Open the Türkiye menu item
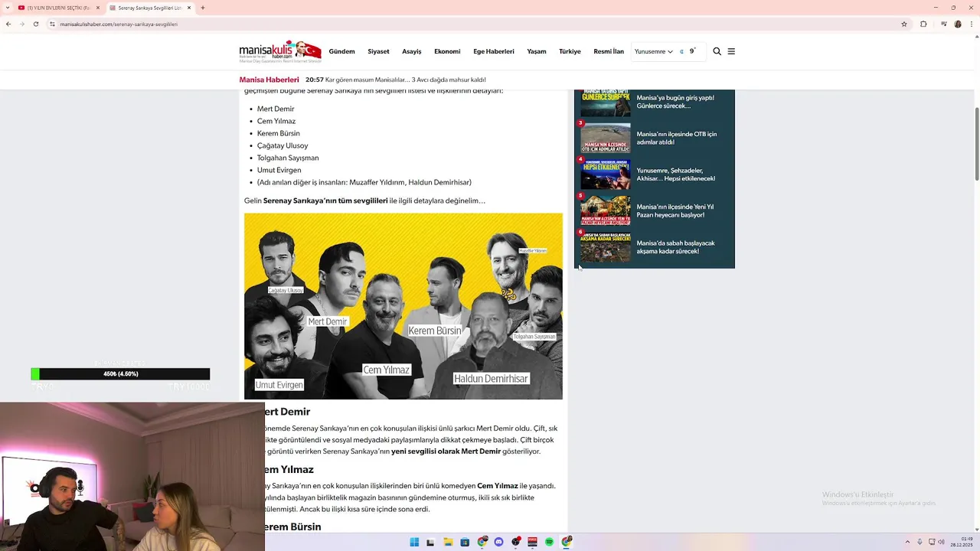This screenshot has height=551, width=980. 570,51
